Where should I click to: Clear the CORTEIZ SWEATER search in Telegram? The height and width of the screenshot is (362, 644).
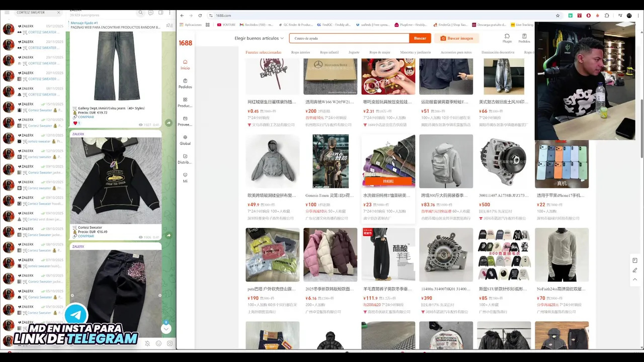click(x=58, y=12)
